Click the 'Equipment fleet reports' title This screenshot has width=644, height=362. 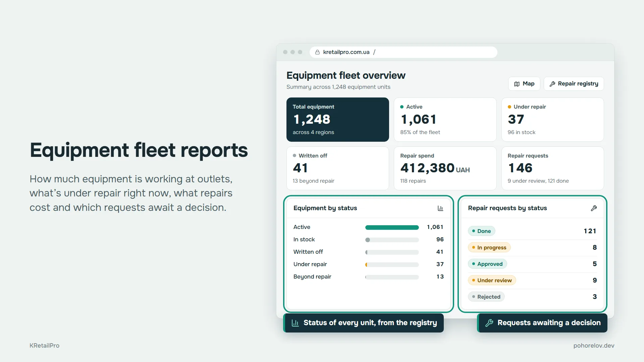click(x=139, y=150)
